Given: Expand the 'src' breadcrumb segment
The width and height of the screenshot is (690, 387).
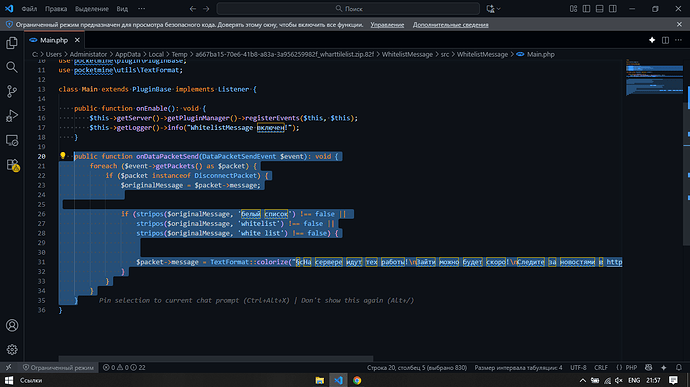Looking at the screenshot, I should point(445,54).
